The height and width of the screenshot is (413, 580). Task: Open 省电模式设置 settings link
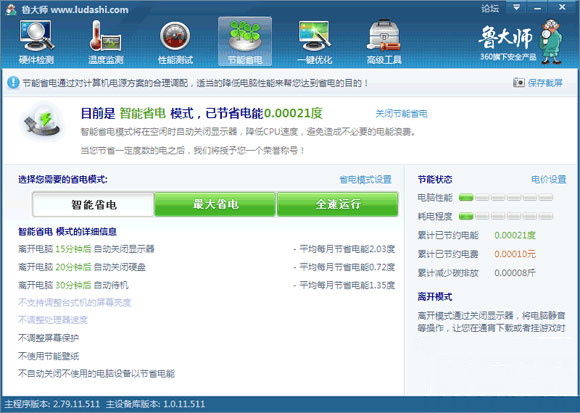pos(365,179)
